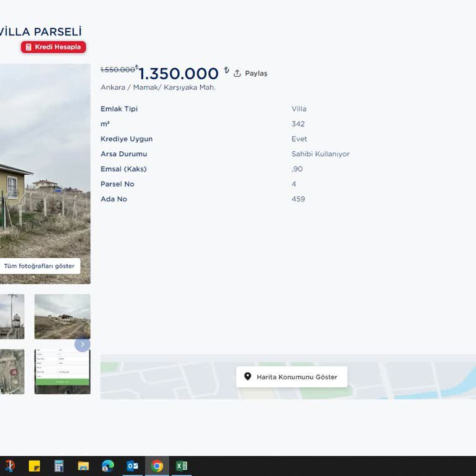Image resolution: width=476 pixels, height=476 pixels.
Task: Click the value Evet
Action: (299, 139)
